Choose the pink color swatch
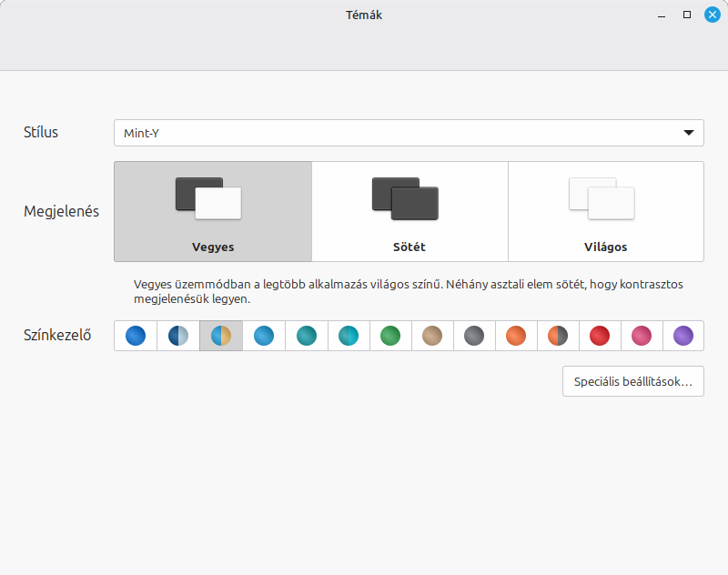The image size is (728, 575). coord(642,336)
